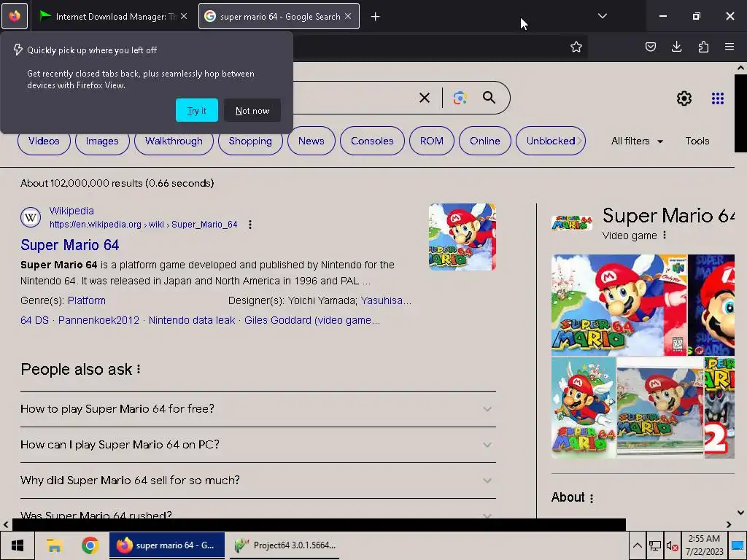Viewport: 747px width, 560px height.
Task: Open People also ask options dots
Action: click(x=139, y=369)
